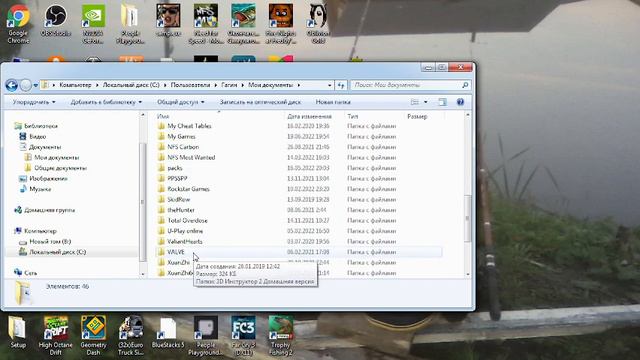Select the 'ValiantHearts' folder name
Screen dimensions: 640x360
coord(184,242)
